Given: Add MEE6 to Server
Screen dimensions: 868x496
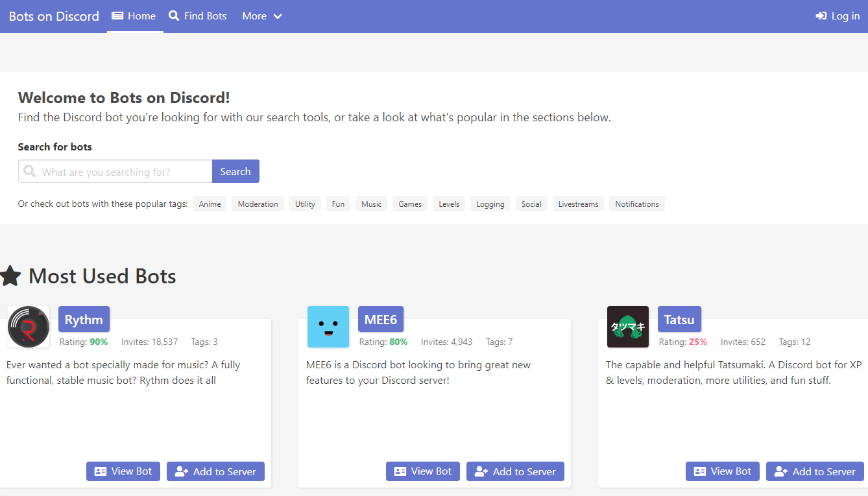Looking at the screenshot, I should pos(515,471).
